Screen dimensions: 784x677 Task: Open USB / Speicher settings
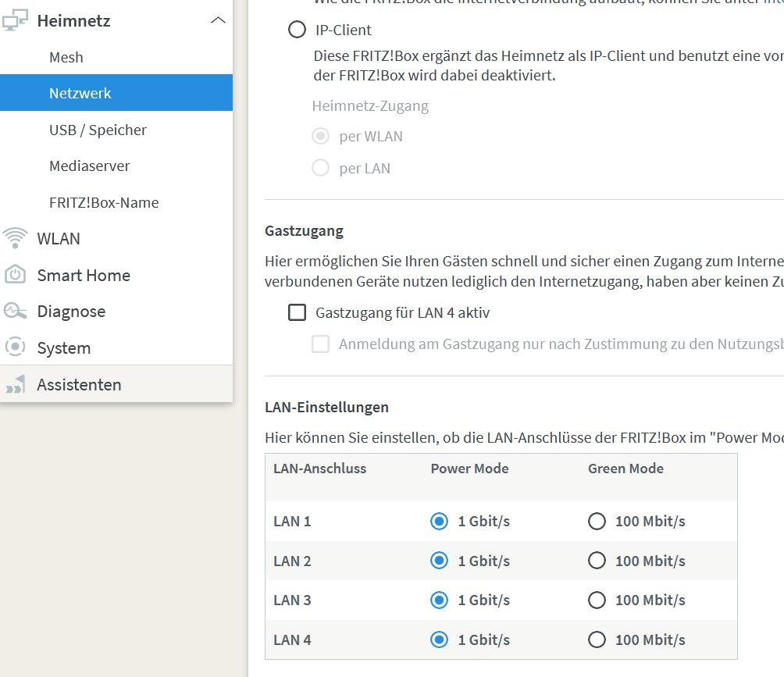pos(98,130)
